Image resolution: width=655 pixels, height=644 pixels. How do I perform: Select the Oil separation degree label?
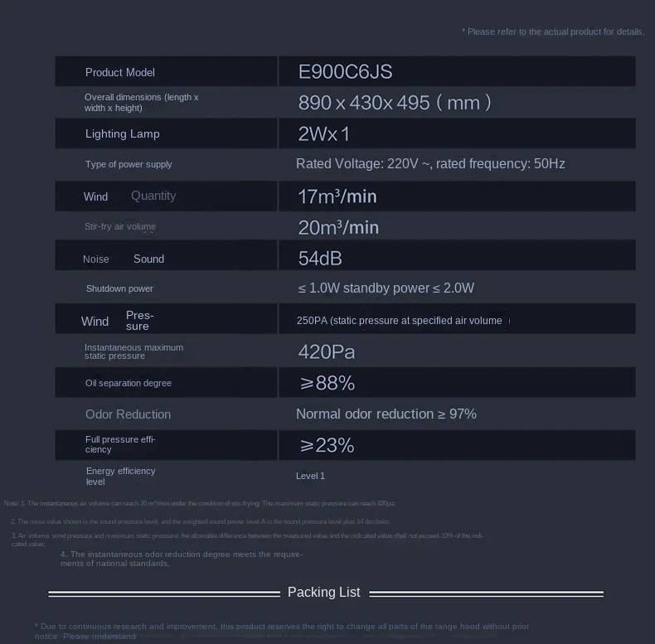[129, 383]
